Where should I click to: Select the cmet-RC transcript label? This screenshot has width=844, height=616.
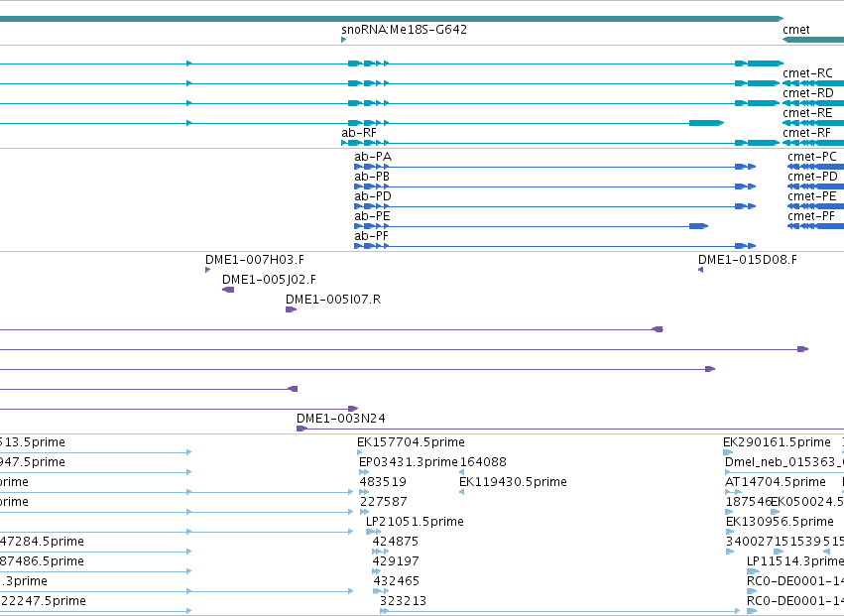tap(807, 73)
